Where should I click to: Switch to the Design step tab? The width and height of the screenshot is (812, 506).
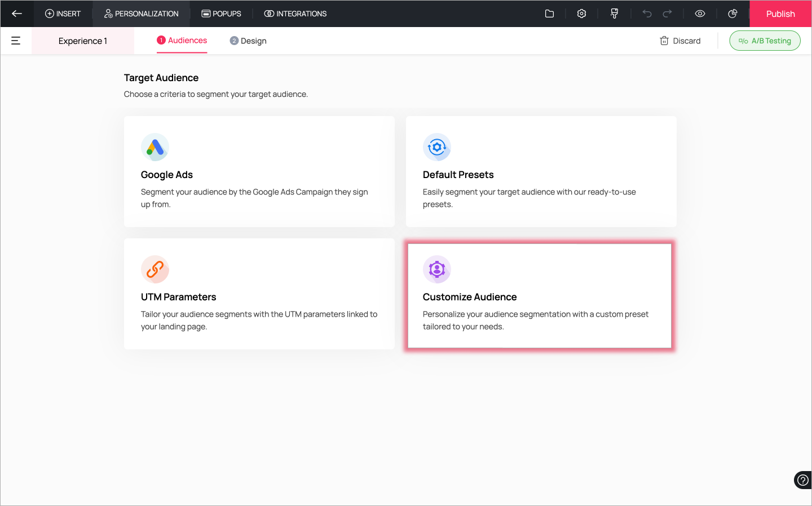pos(248,41)
